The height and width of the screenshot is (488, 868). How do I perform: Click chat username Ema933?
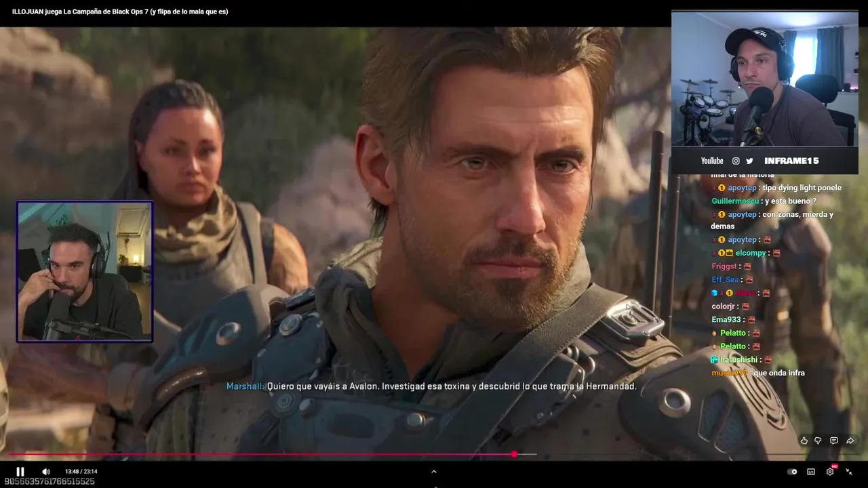(x=726, y=319)
